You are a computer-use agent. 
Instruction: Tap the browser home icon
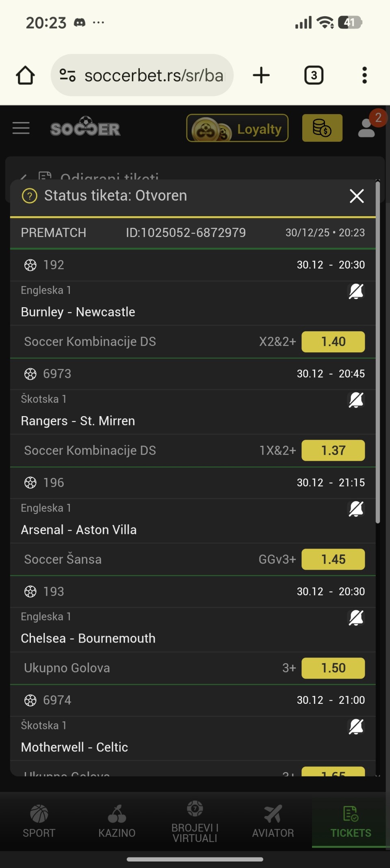25,75
